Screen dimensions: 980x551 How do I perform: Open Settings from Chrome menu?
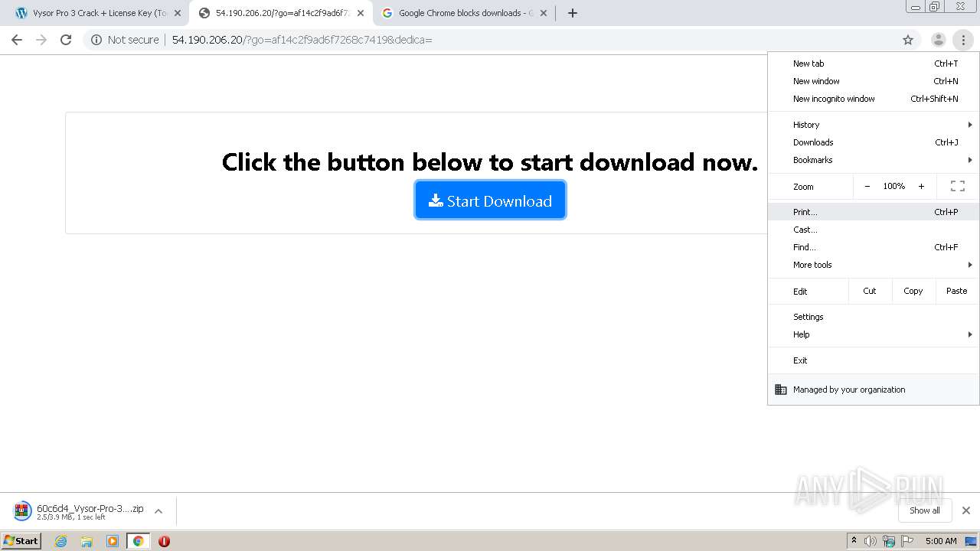(x=874, y=317)
